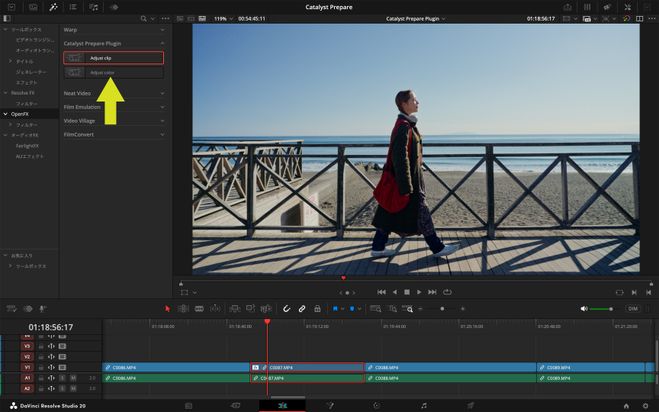
Task: Click the link clips chain icon
Action: pos(301,308)
